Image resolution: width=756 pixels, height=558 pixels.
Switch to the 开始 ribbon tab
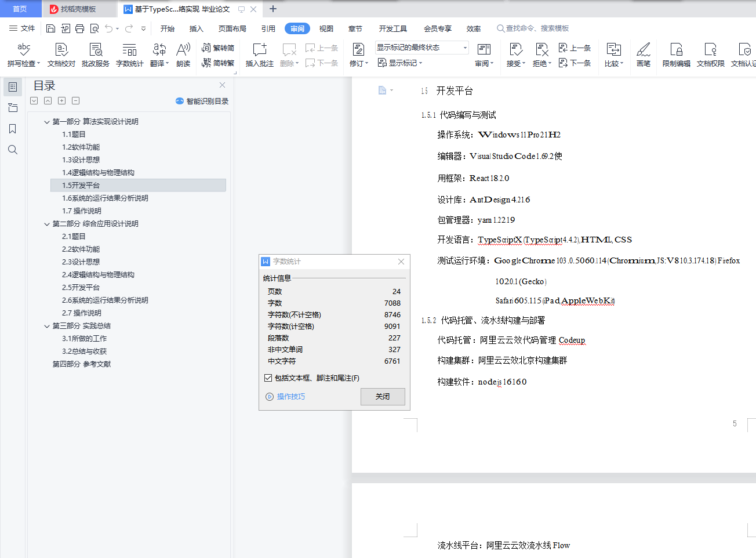tap(168, 28)
